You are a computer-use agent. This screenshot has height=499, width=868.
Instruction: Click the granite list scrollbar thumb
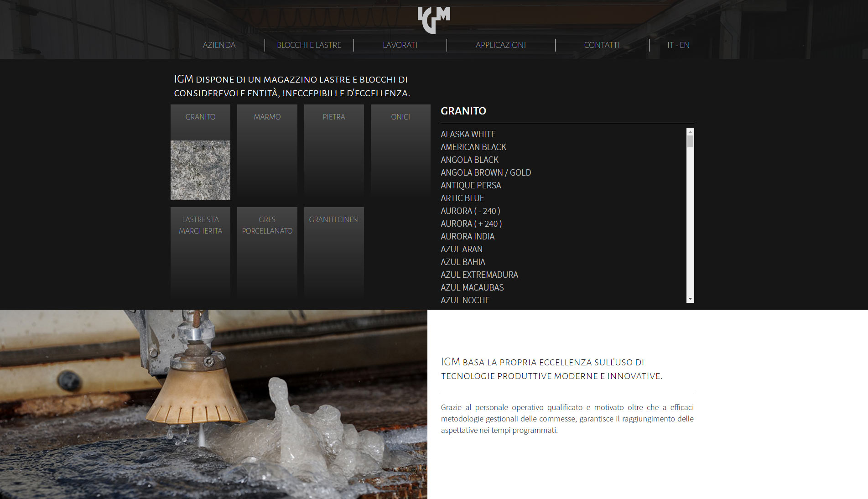click(x=690, y=141)
